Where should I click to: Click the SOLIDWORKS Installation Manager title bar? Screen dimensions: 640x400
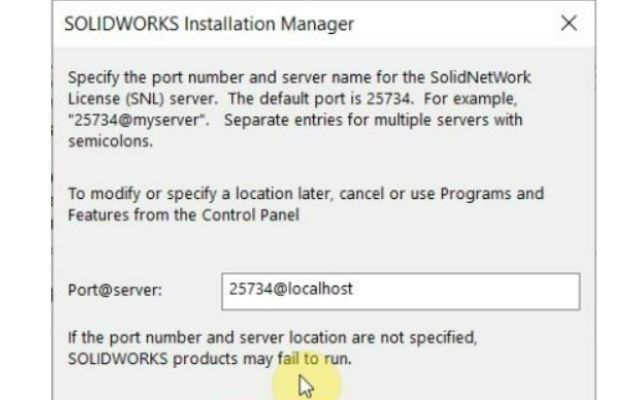pos(300,23)
